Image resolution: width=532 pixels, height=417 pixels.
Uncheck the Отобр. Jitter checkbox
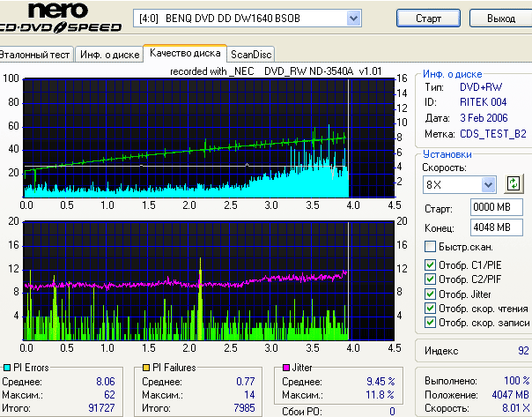click(x=430, y=294)
